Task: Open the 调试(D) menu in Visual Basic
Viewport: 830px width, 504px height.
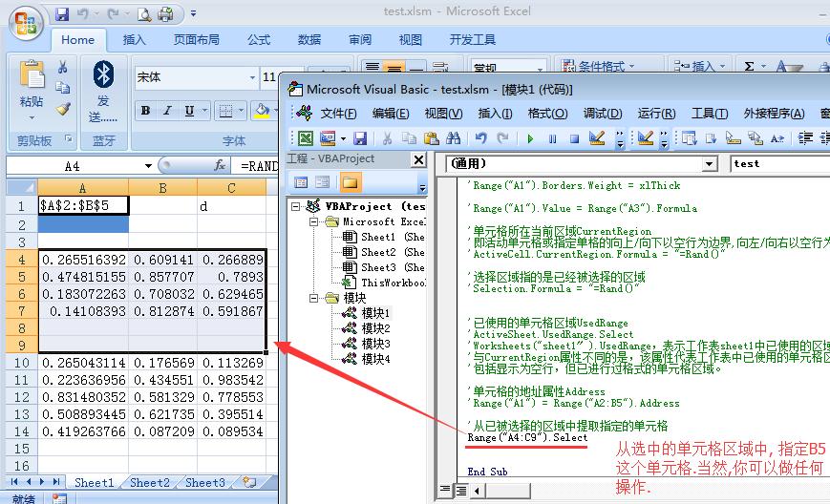Action: coord(603,114)
